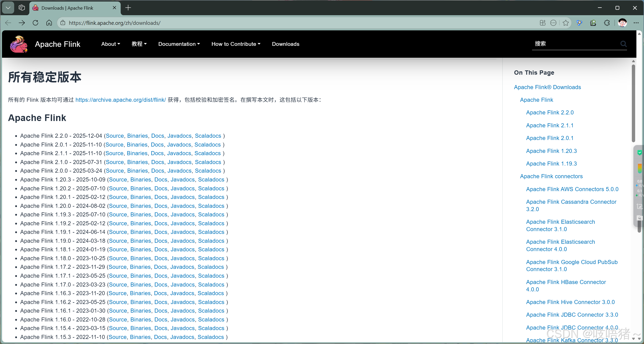The image size is (644, 344).
Task: Expand the Documentation dropdown menu
Action: click(179, 44)
